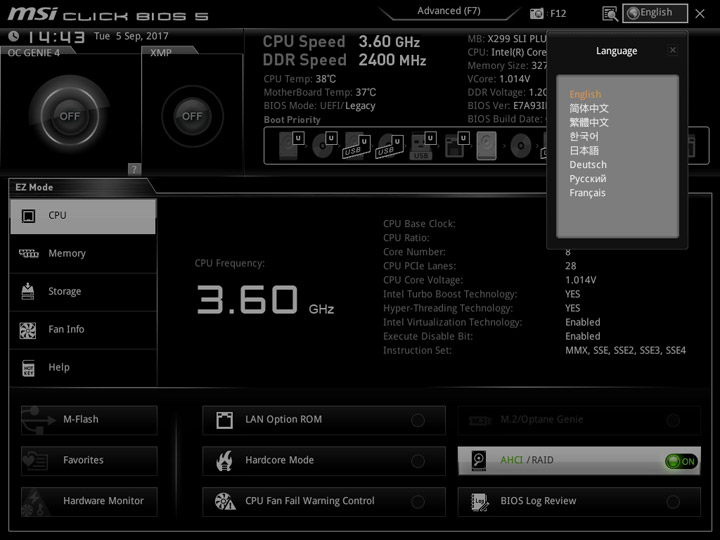Click the legacy optical disc boot icon

point(521,146)
